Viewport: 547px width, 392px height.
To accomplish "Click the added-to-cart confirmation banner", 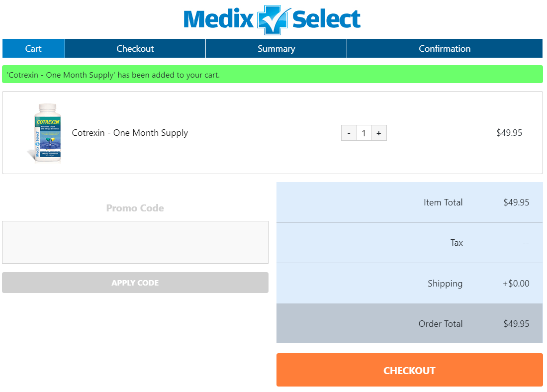I will coord(273,74).
